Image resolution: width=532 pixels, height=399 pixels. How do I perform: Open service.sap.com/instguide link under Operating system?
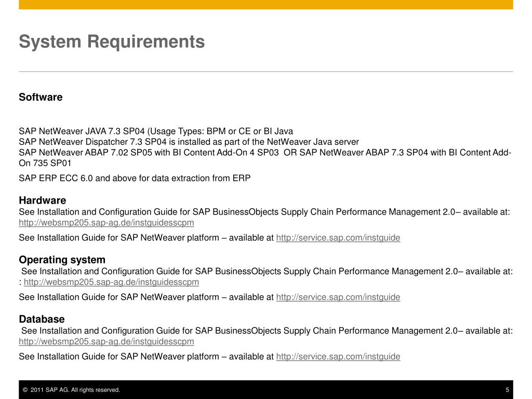click(338, 297)
